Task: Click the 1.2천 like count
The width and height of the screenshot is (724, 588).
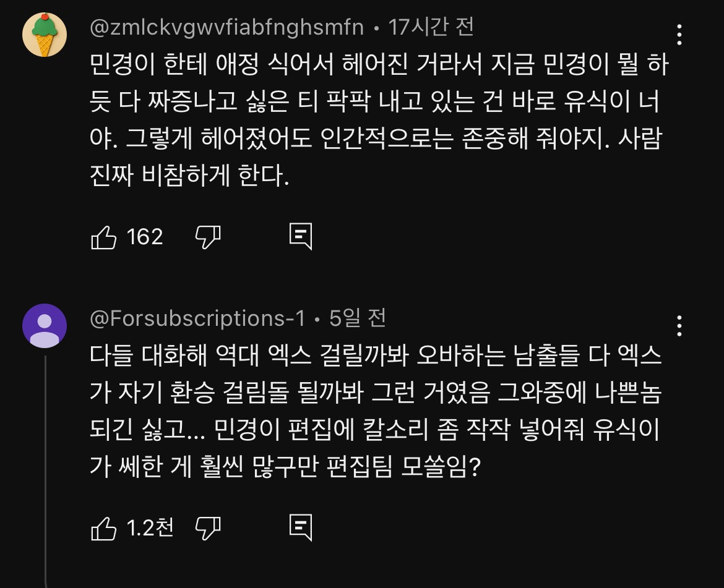Action: pos(150,528)
